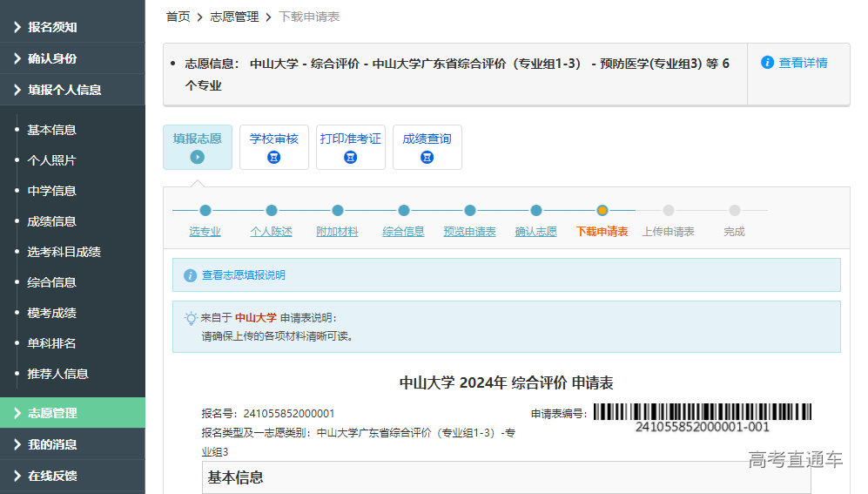Click the lightbulb icon in 申请表说明 notice
868x494 pixels.
(x=191, y=318)
